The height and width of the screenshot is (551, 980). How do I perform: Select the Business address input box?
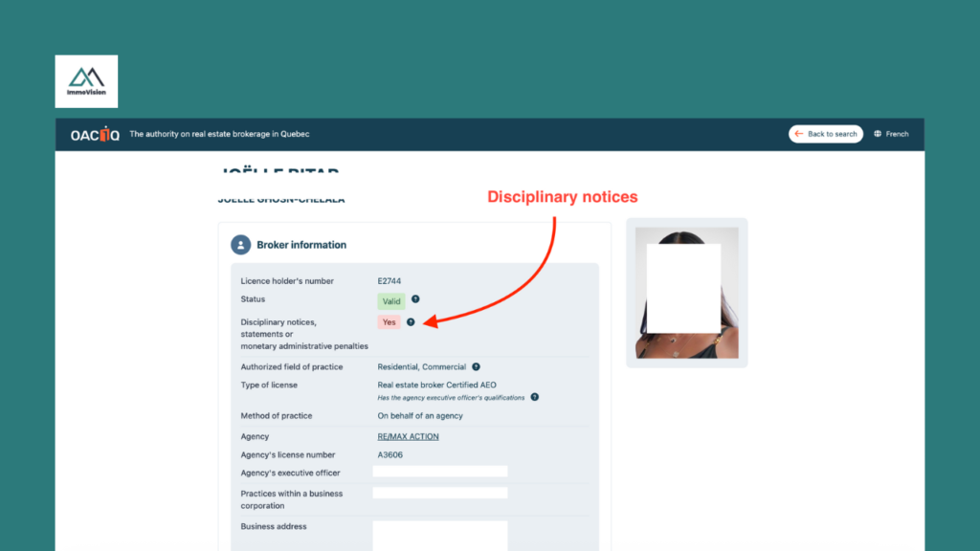[440, 534]
